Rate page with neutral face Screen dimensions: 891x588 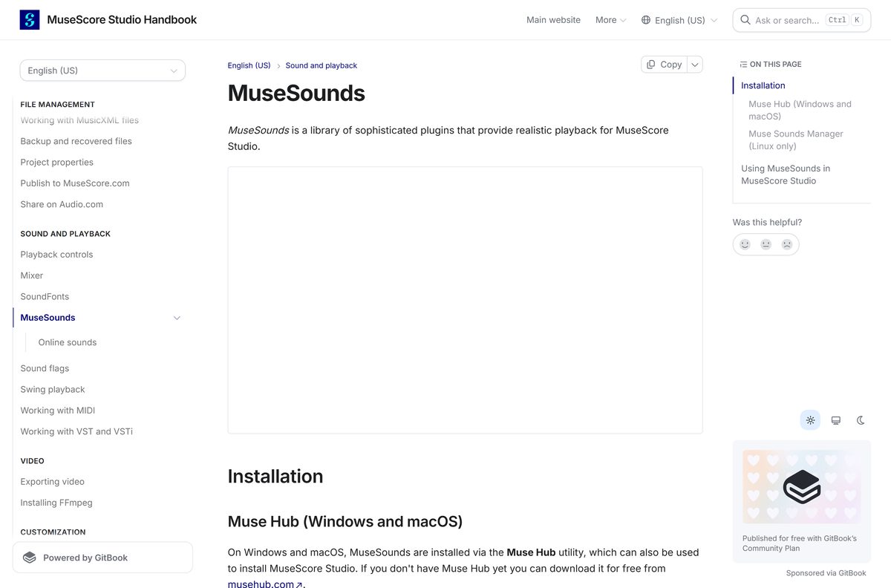coord(766,244)
